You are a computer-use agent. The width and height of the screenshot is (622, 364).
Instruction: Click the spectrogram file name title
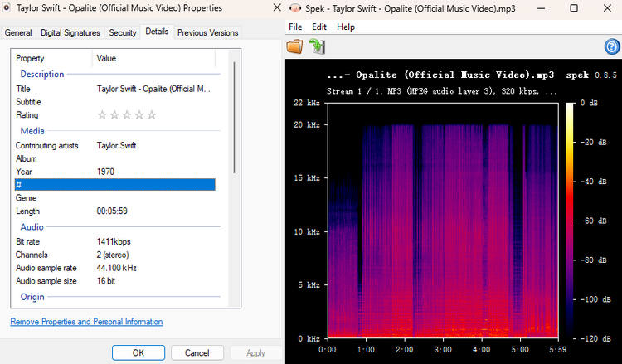(440, 75)
